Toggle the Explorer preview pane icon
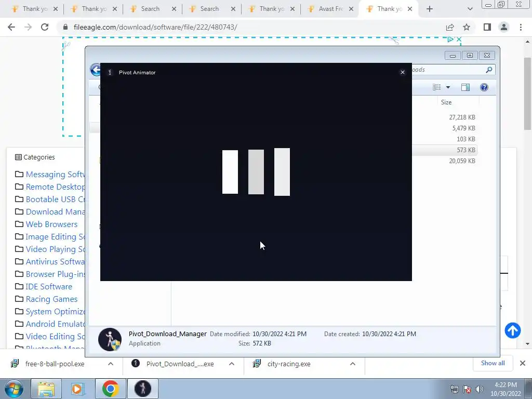The image size is (532, 399). coord(465,87)
